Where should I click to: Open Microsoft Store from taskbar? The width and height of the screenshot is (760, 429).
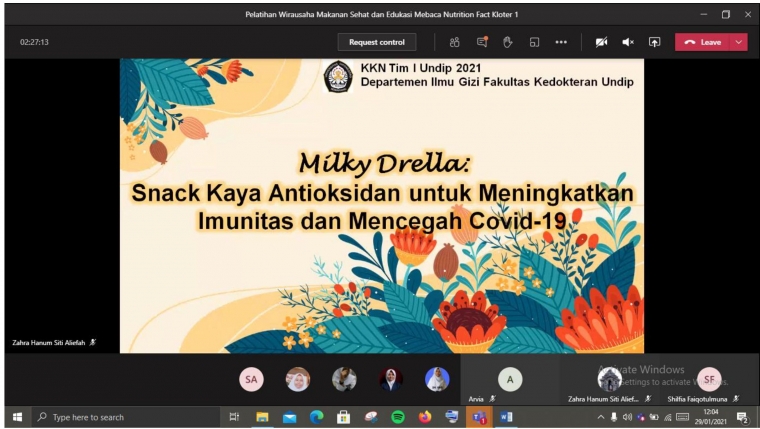point(344,417)
